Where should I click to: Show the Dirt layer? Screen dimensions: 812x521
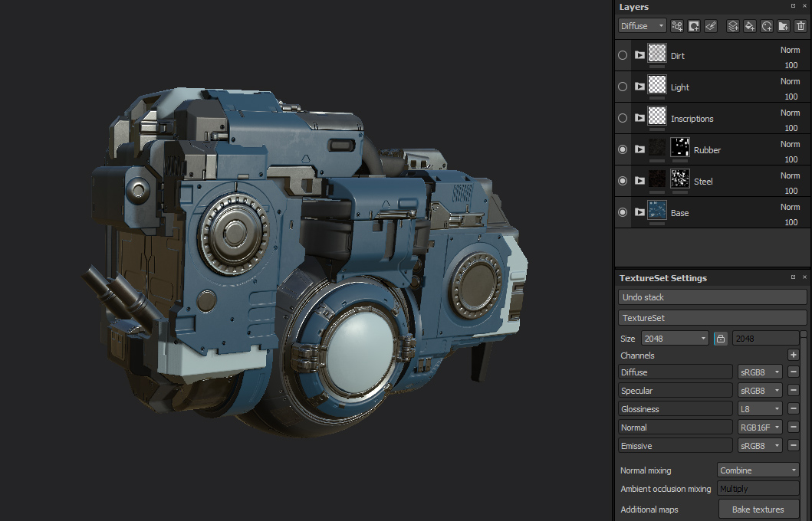point(623,55)
